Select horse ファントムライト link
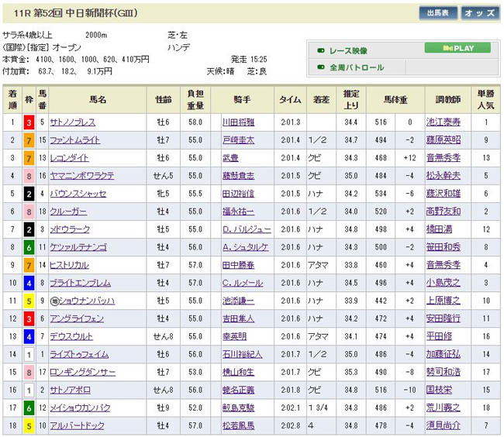This screenshot has height=437, width=504. tap(74, 139)
